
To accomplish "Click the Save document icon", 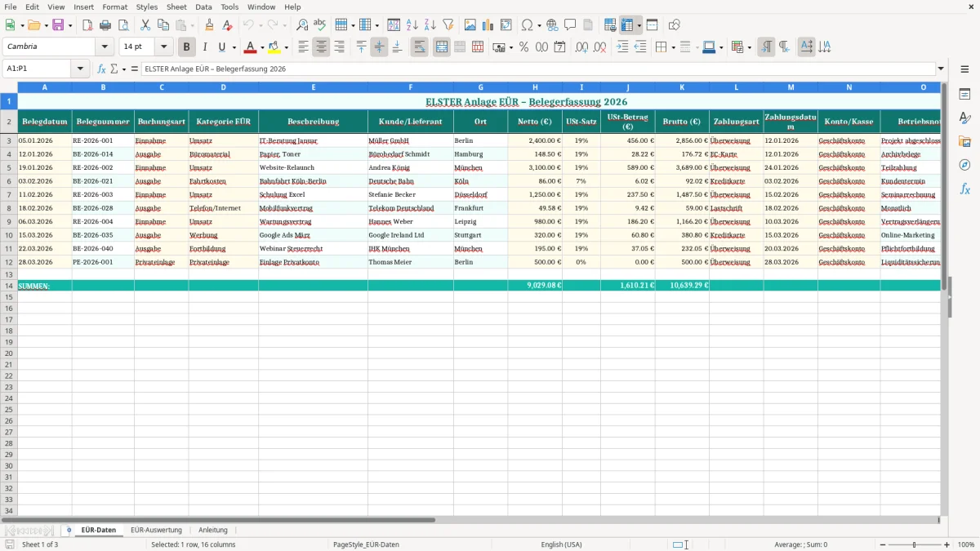I will tap(58, 25).
